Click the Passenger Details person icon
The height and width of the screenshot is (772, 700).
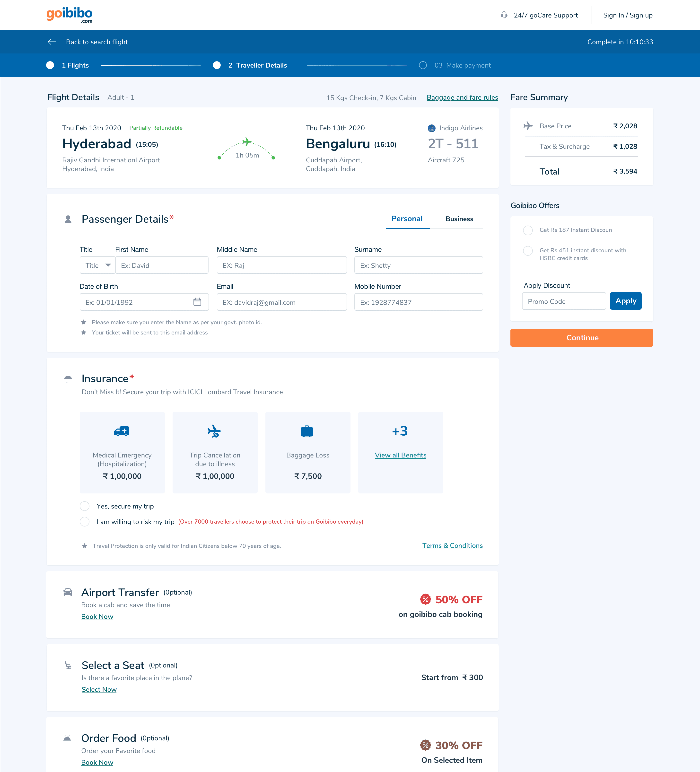(68, 219)
